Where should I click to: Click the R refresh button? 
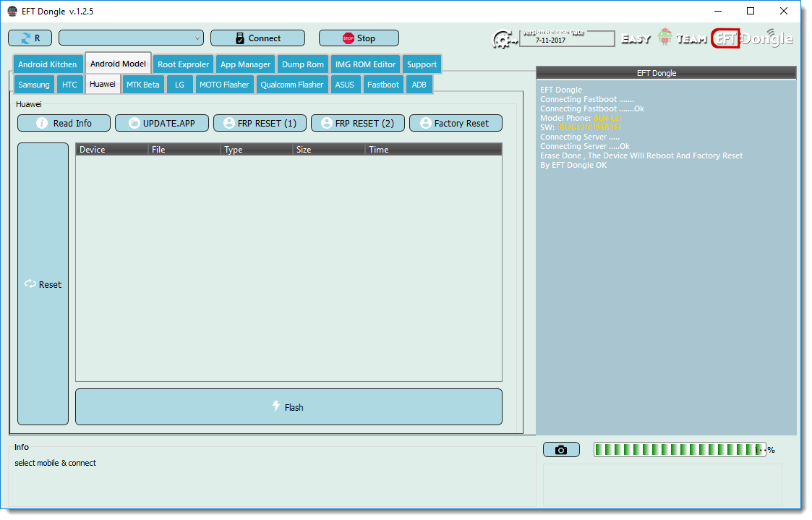coord(30,38)
